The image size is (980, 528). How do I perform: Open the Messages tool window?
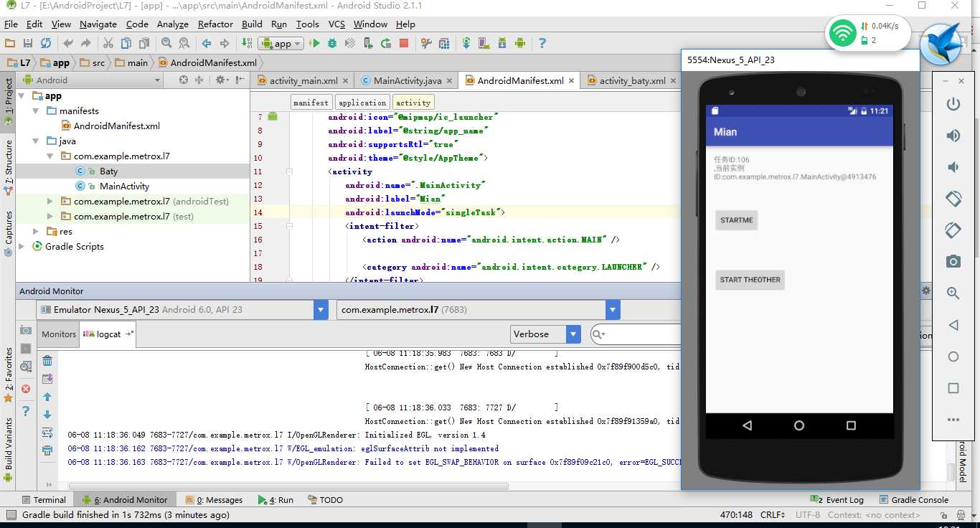point(213,500)
